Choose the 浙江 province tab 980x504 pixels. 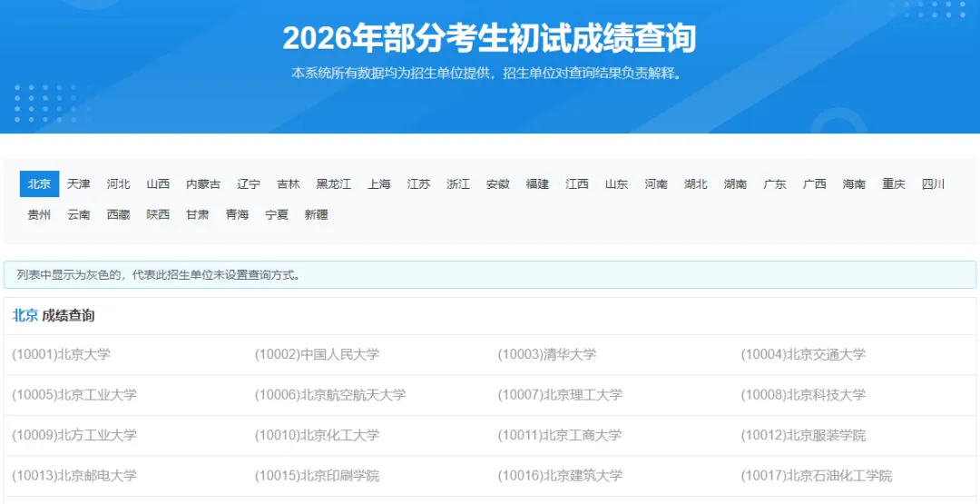click(458, 183)
